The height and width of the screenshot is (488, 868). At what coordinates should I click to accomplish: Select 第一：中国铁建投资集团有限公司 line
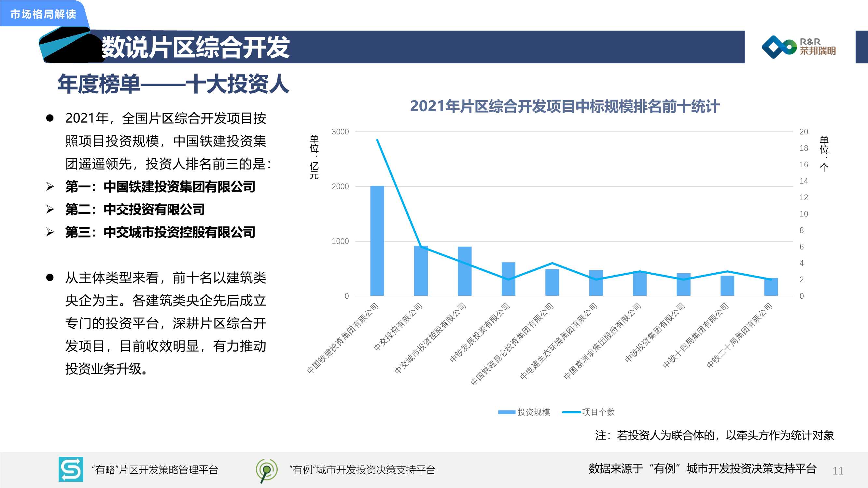tap(160, 186)
